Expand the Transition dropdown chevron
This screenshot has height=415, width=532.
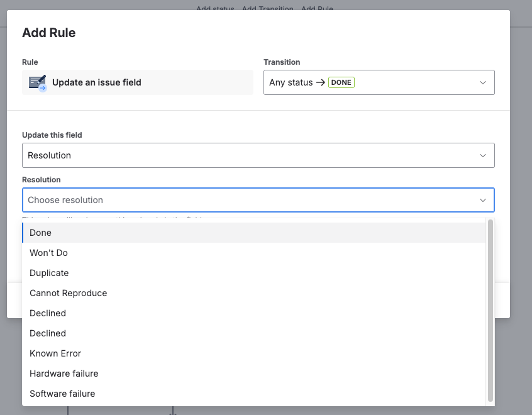[483, 82]
